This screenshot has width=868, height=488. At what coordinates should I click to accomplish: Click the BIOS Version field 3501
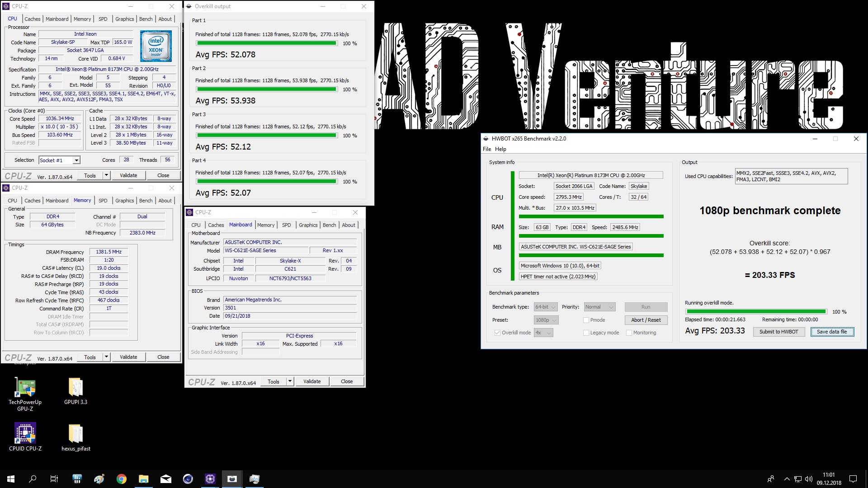290,308
